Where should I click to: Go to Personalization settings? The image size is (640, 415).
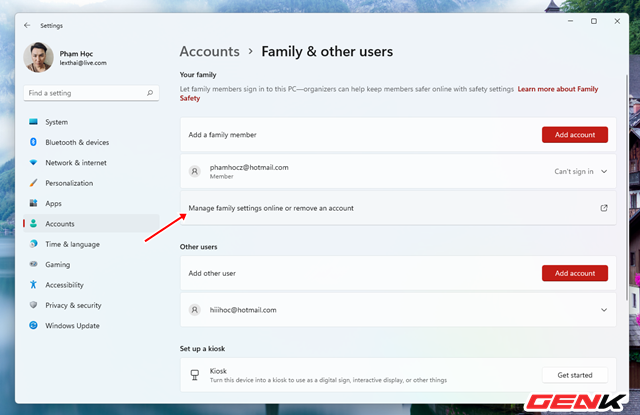[x=91, y=183]
